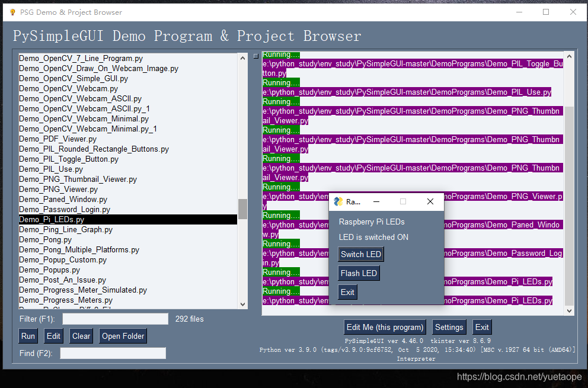588x388 pixels.
Task: Click PySimpleGUI ver 4.46.0 version text
Action: coord(384,341)
